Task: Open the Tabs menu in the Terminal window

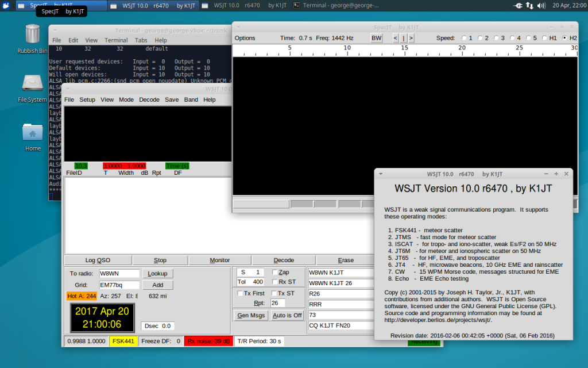Action: (141, 40)
